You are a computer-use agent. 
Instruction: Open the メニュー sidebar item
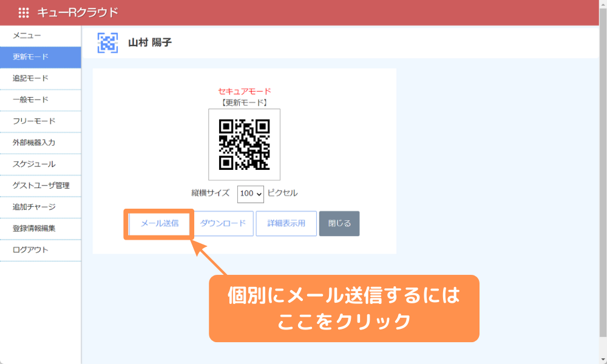point(40,36)
